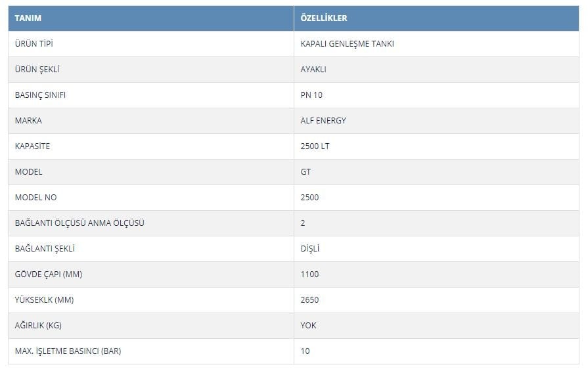Select the GÖVDE ÇAPI (MM) label

49,274
